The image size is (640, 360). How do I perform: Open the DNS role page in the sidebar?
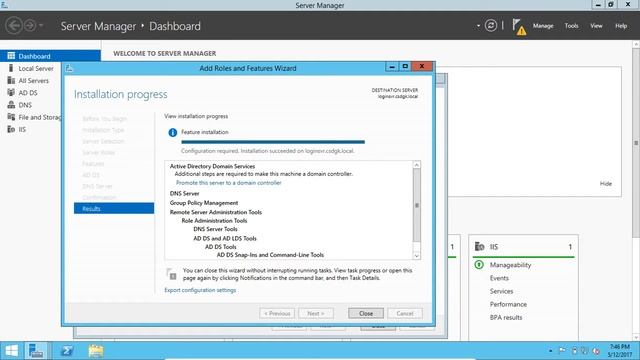pyautogui.click(x=25, y=105)
